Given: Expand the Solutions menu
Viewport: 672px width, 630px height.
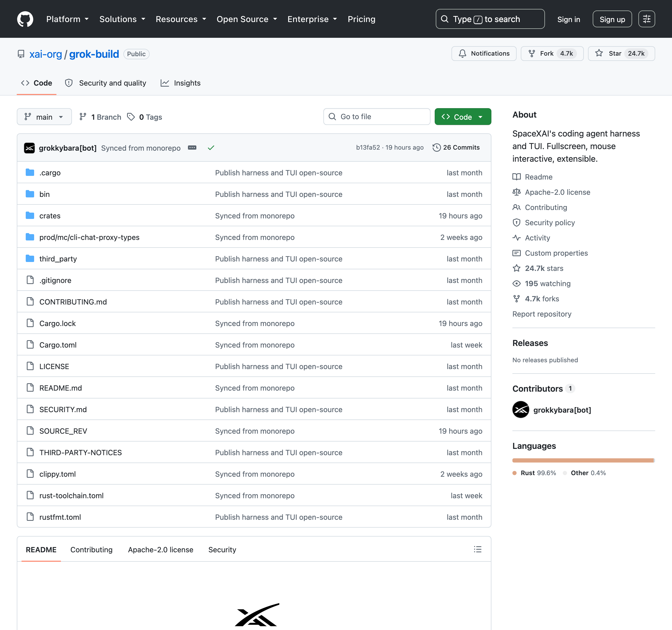Looking at the screenshot, I should (122, 19).
